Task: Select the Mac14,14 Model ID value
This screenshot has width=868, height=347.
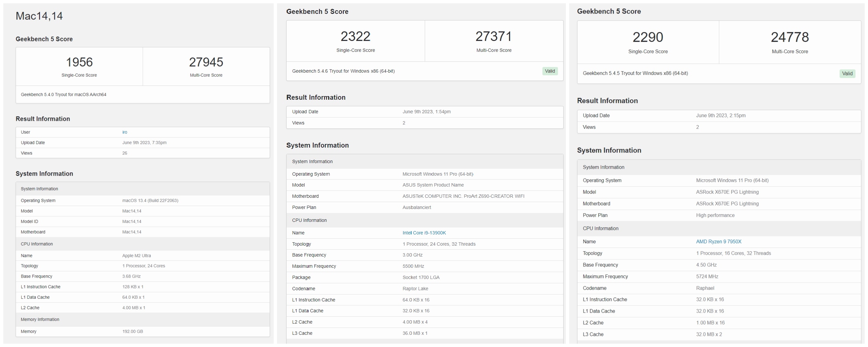Action: click(132, 222)
